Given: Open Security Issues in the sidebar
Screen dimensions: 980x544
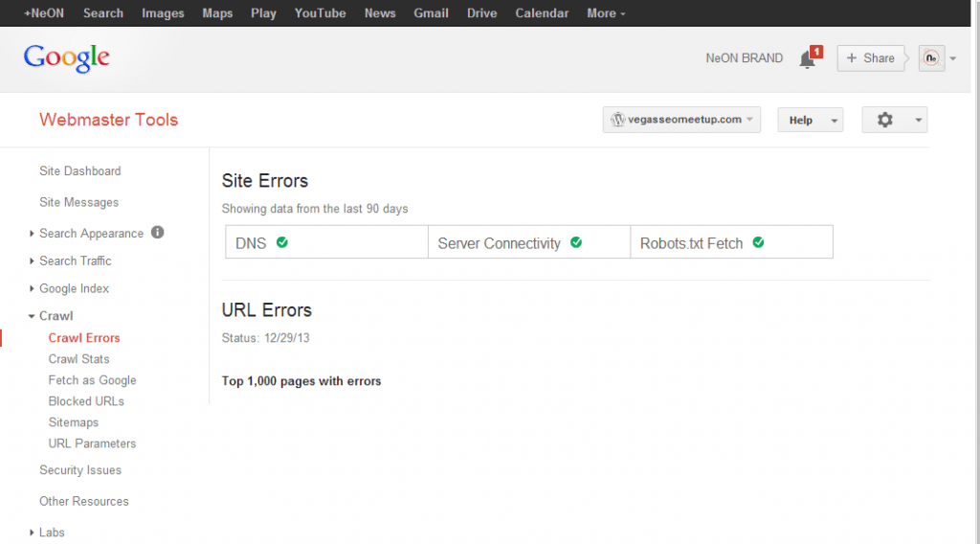Looking at the screenshot, I should click(x=80, y=470).
